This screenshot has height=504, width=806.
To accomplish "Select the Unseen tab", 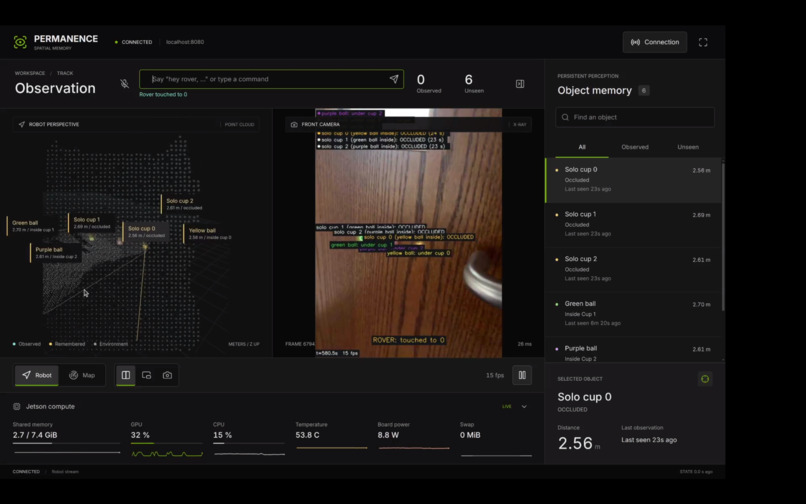I will (688, 147).
